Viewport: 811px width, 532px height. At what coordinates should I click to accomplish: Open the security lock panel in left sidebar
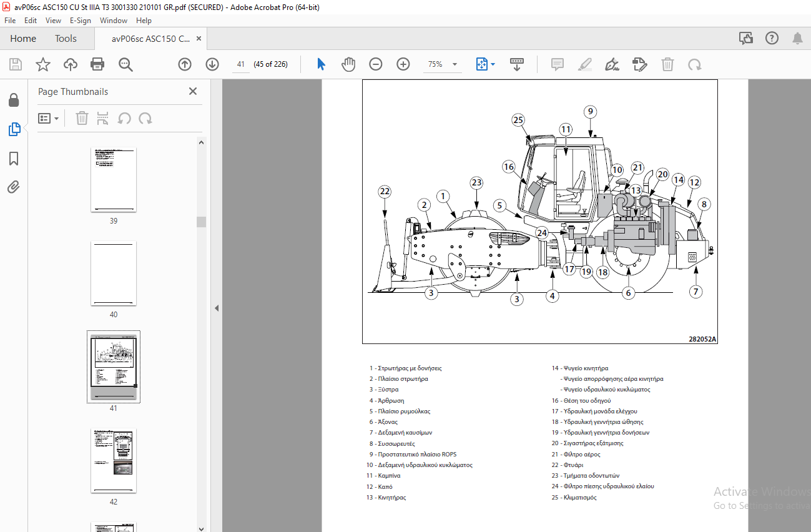coord(14,100)
